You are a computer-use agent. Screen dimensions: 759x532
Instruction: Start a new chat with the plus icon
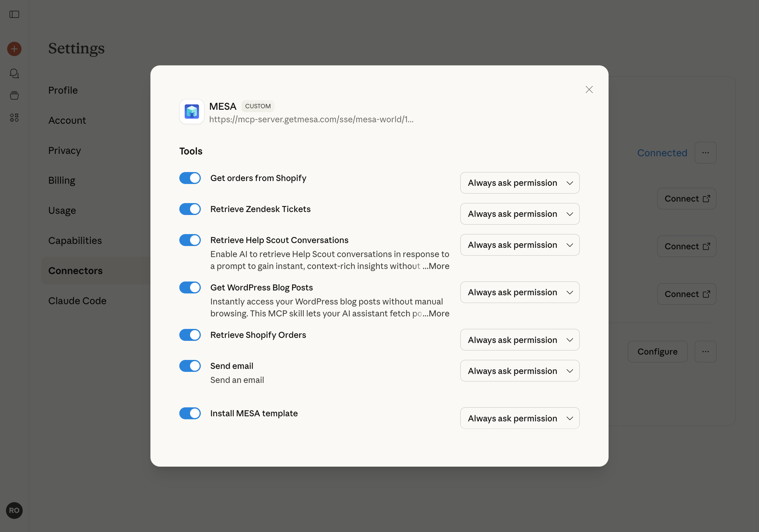point(14,49)
